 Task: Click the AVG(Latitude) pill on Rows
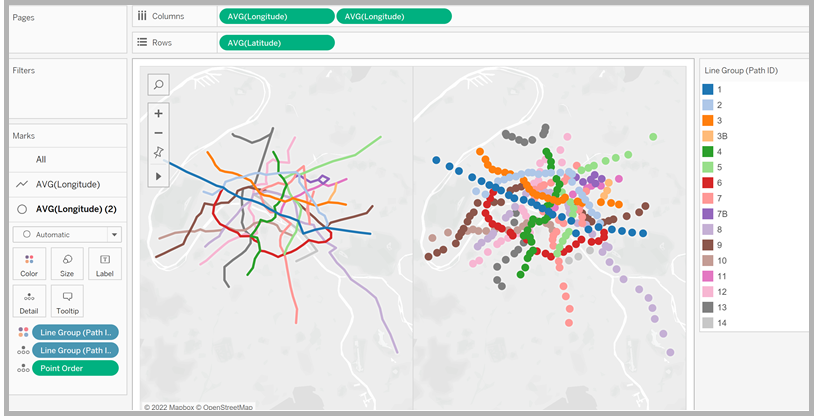pyautogui.click(x=276, y=42)
